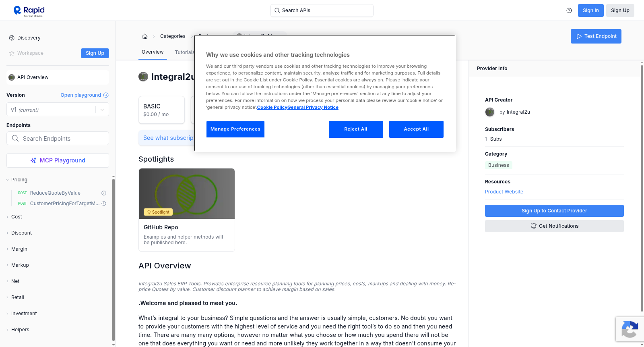Viewport: 644px width, 347px height.
Task: Show info for CustomerPricingForTargetM endpoint
Action: tap(104, 204)
